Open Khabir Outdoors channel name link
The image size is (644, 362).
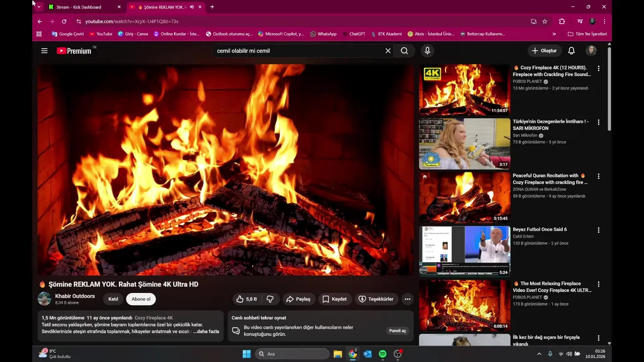pos(75,296)
